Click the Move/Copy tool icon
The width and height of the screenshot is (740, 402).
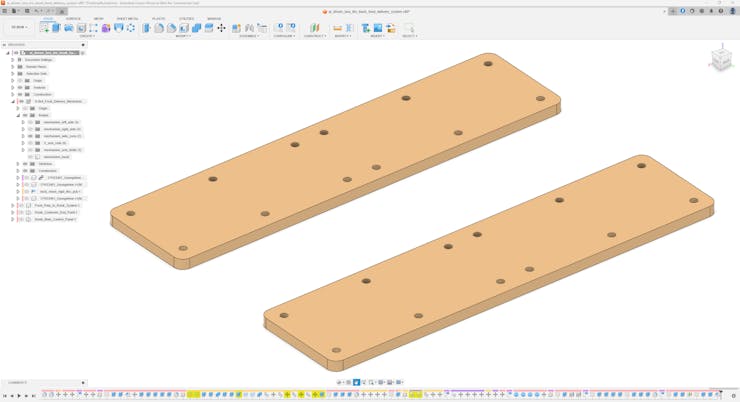pos(221,28)
